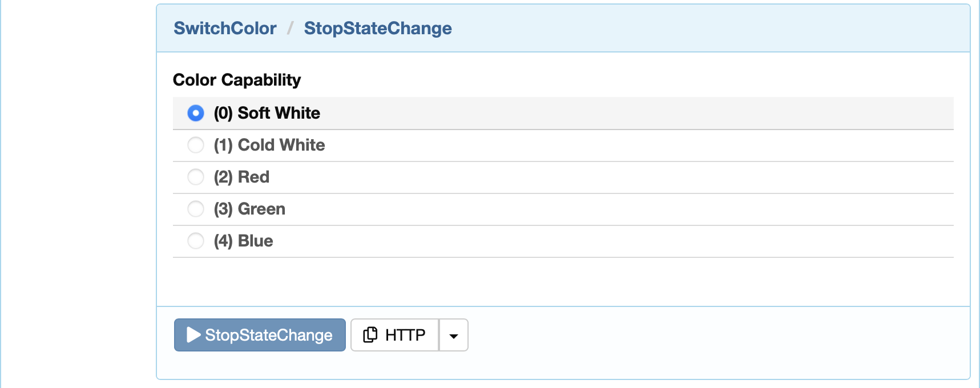The height and width of the screenshot is (388, 980).
Task: Select the Red radio button
Action: (196, 177)
